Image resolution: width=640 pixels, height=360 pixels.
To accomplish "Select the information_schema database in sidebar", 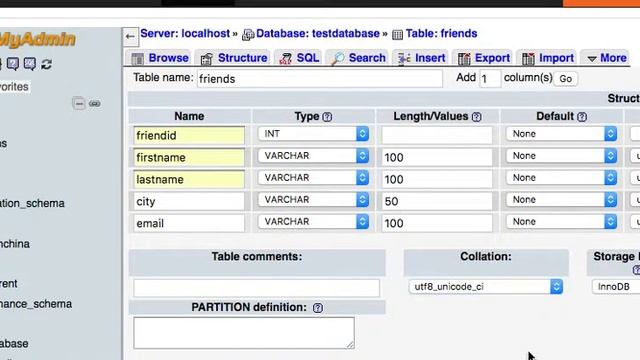I will (x=32, y=203).
